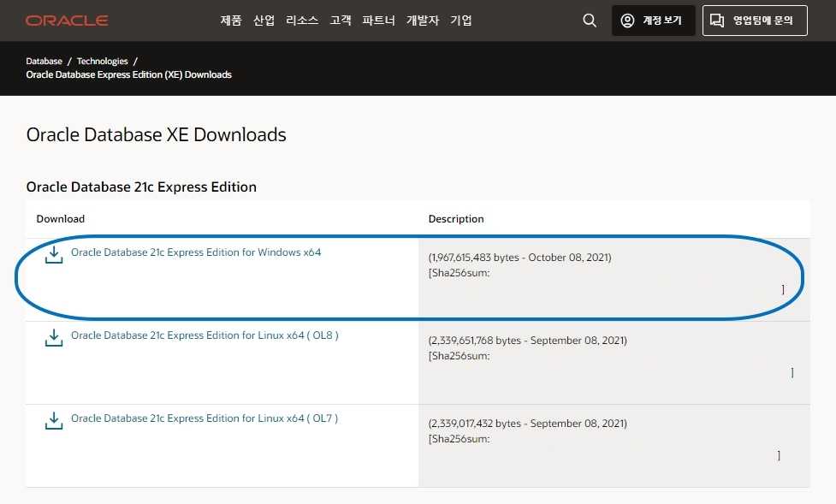Screen dimensions: 836x504
Task: Click text 2,339,651,768 bytes - September 08, 2021
Action: coord(528,341)
